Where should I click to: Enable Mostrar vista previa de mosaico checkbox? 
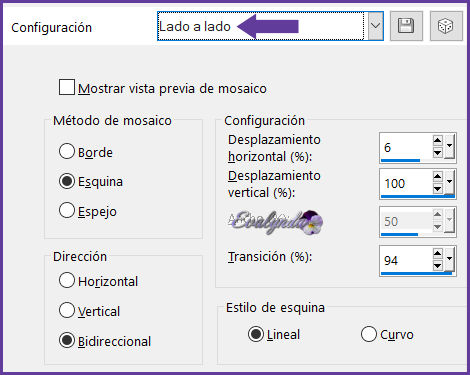pyautogui.click(x=67, y=87)
